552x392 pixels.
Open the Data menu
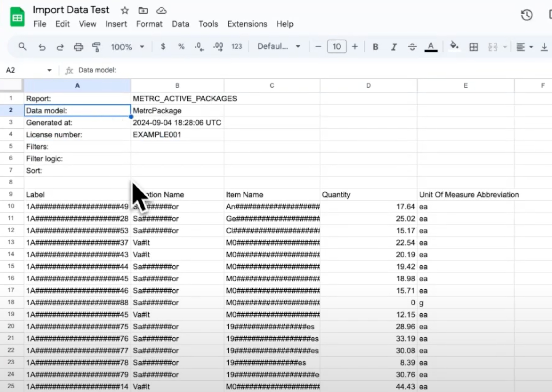click(180, 24)
